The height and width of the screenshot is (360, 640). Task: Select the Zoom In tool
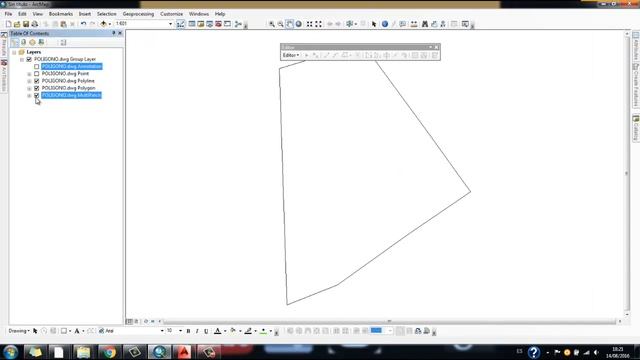pos(271,24)
